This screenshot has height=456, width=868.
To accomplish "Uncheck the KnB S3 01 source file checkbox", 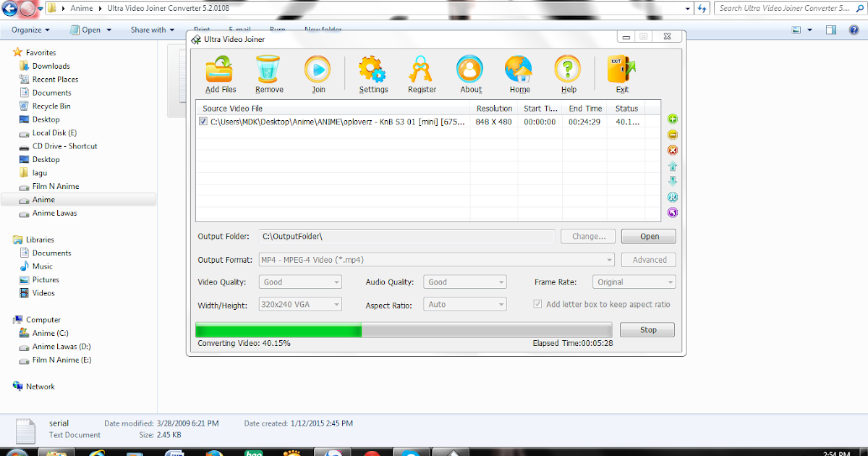I will tap(203, 122).
